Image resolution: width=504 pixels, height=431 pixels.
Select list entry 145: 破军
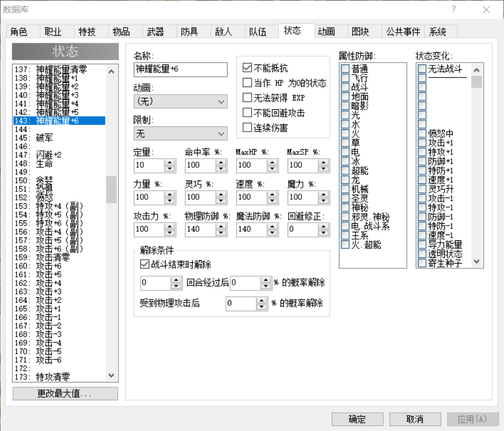pyautogui.click(x=59, y=138)
